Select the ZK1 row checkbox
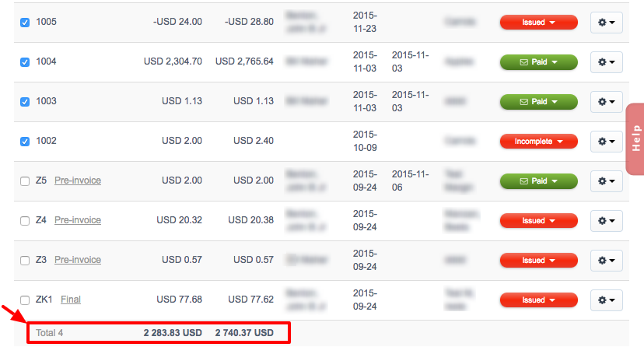This screenshot has height=347, width=644. point(25,300)
